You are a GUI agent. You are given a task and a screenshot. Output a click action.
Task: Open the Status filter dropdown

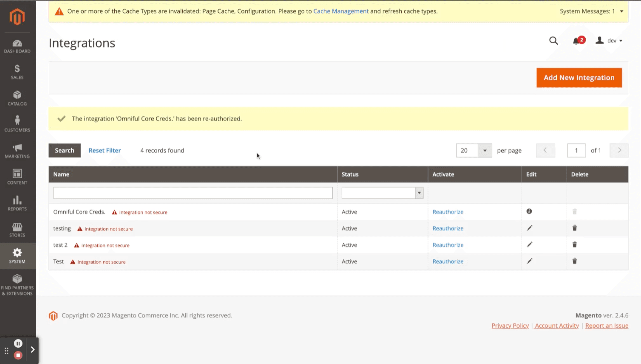point(419,193)
